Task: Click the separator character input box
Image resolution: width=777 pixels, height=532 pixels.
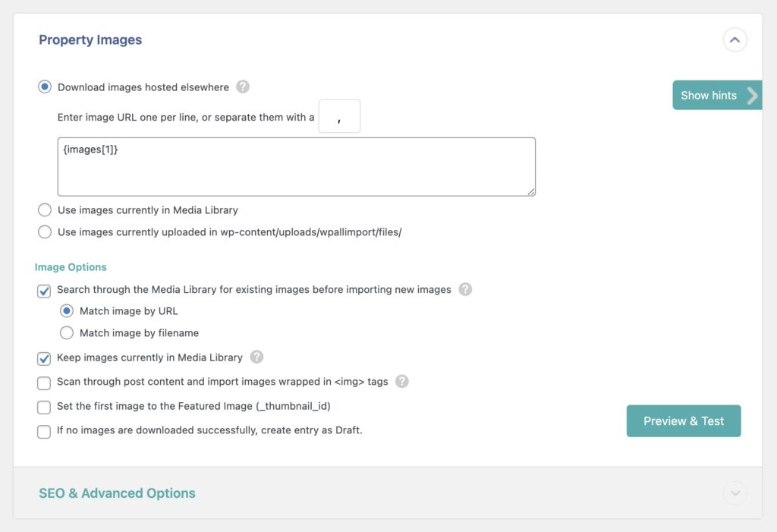Action: tap(339, 115)
